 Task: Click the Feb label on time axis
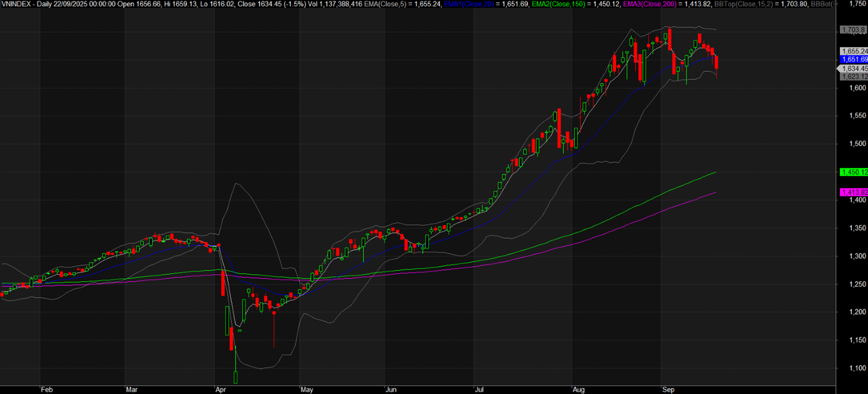[x=46, y=389]
